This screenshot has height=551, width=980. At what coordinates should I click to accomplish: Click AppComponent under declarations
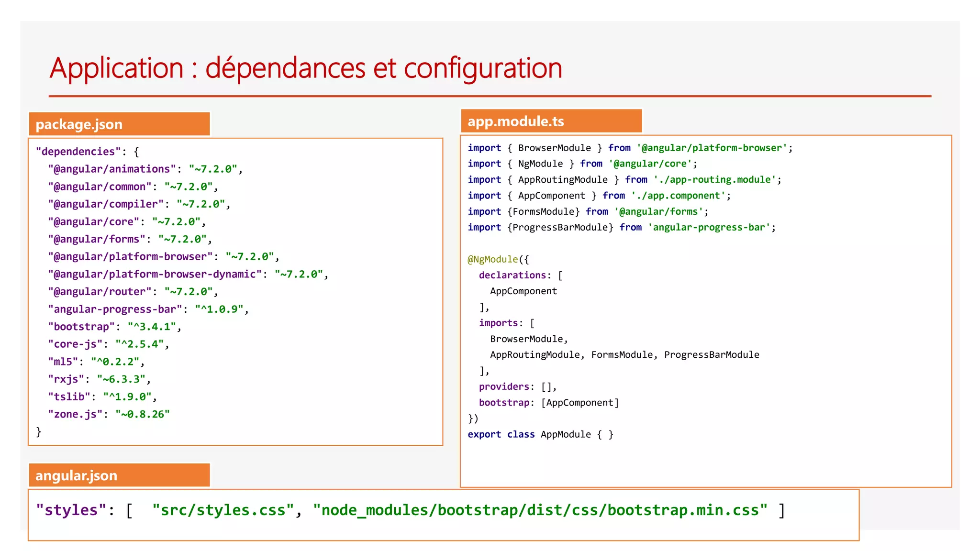click(523, 291)
